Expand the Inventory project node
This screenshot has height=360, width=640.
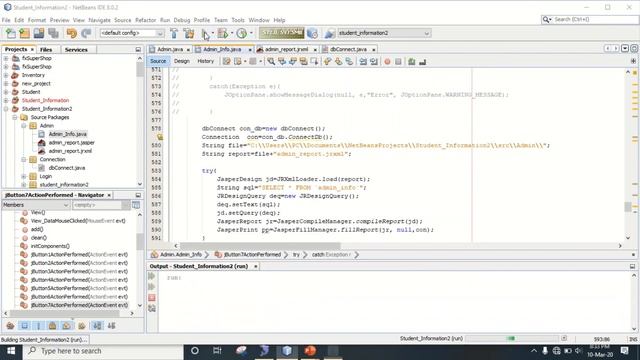pos(6,75)
